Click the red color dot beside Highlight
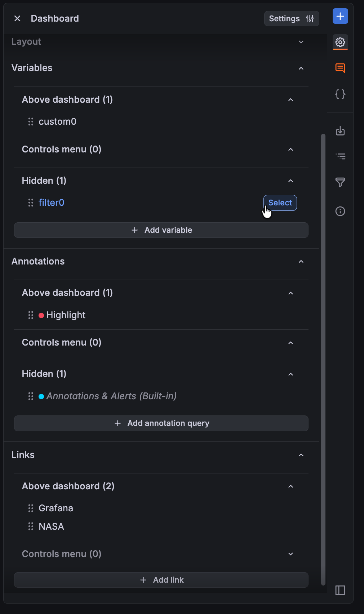Image resolution: width=364 pixels, height=614 pixels. [x=41, y=315]
